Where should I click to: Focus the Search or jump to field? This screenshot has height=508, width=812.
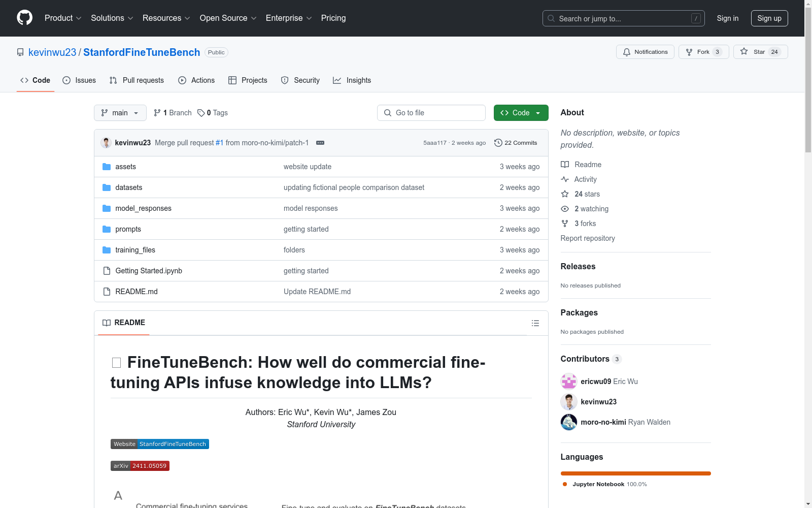click(x=624, y=18)
